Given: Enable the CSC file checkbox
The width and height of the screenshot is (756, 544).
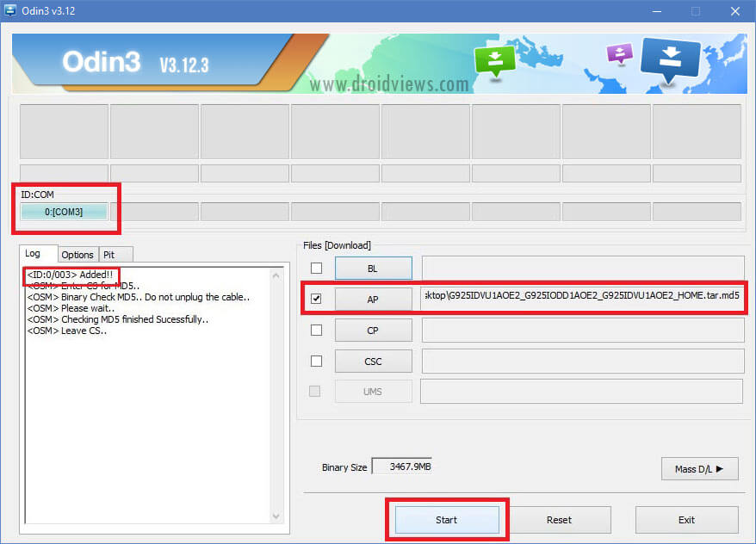Looking at the screenshot, I should [x=316, y=361].
